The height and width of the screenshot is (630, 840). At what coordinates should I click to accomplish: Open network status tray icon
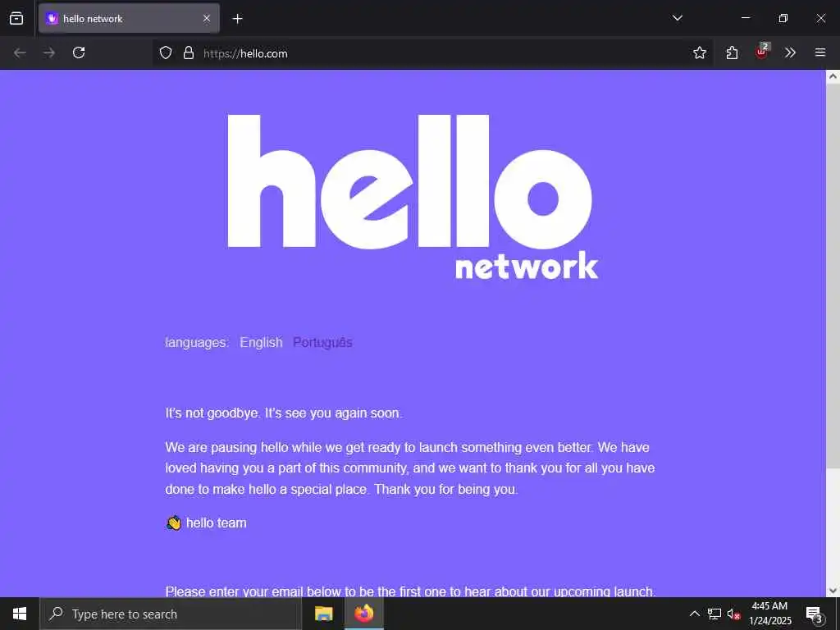714,614
